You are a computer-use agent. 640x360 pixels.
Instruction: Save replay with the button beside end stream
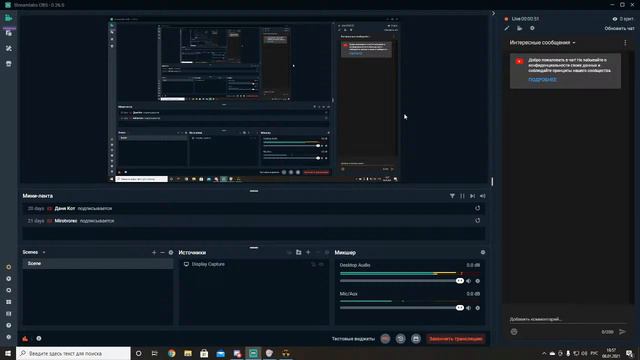point(416,338)
